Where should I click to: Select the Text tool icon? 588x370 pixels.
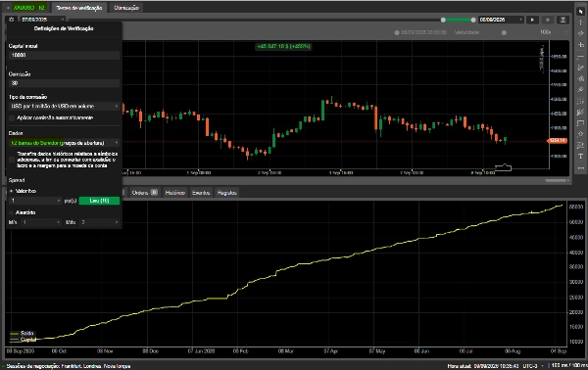click(x=580, y=157)
